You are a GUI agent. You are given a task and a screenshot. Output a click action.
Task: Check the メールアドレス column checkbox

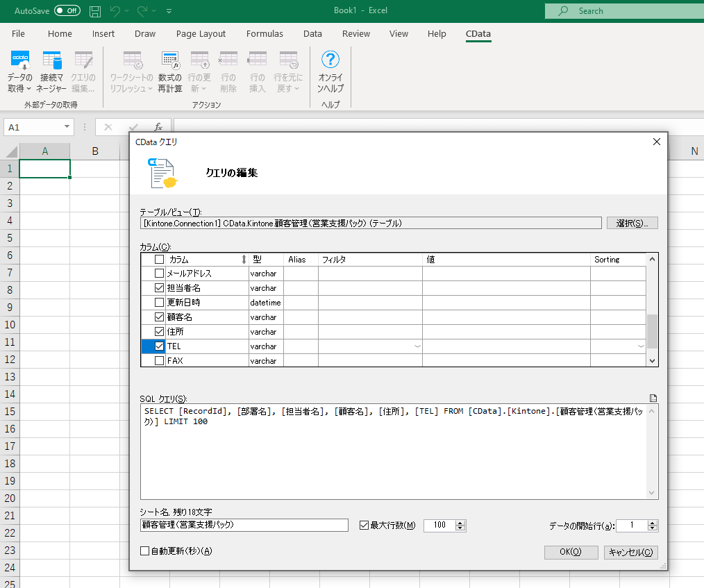point(160,274)
